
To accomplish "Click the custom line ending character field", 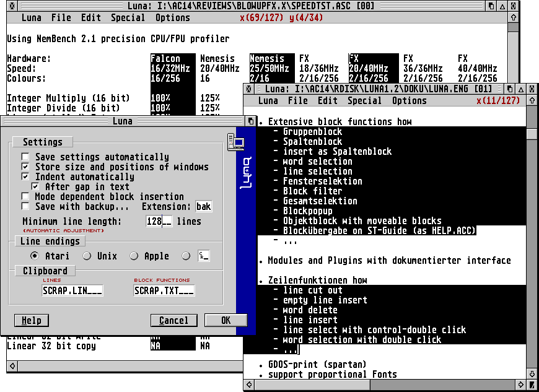I will [203, 256].
